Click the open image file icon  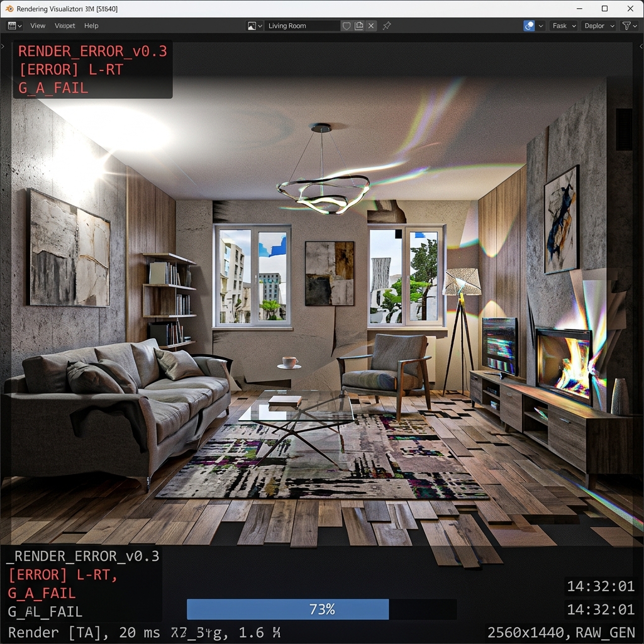(359, 26)
